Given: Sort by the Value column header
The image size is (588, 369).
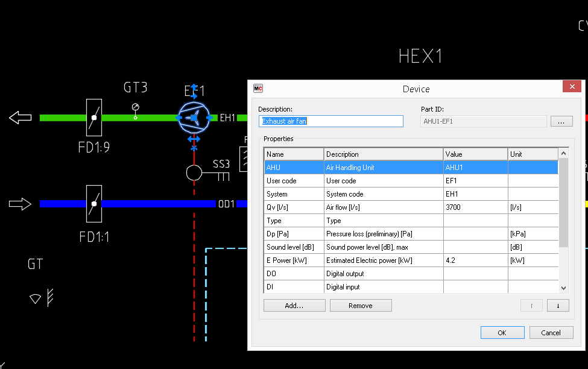Looking at the screenshot, I should (x=475, y=154).
